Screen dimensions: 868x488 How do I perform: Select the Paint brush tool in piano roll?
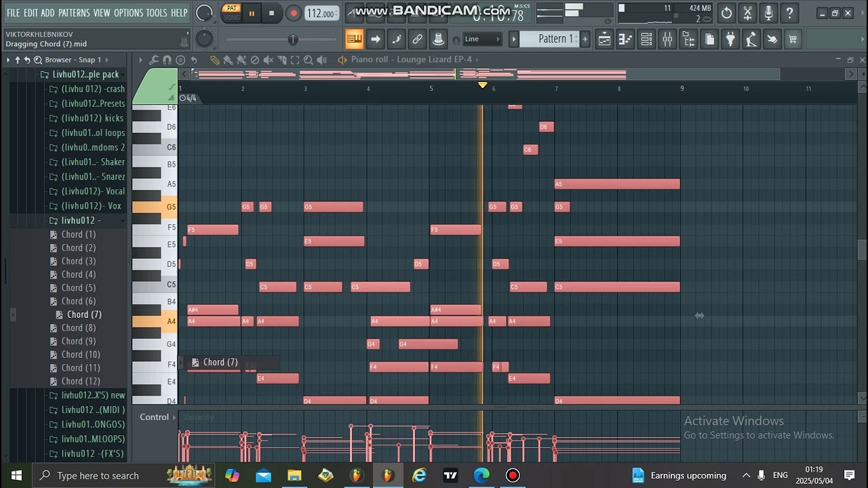228,60
